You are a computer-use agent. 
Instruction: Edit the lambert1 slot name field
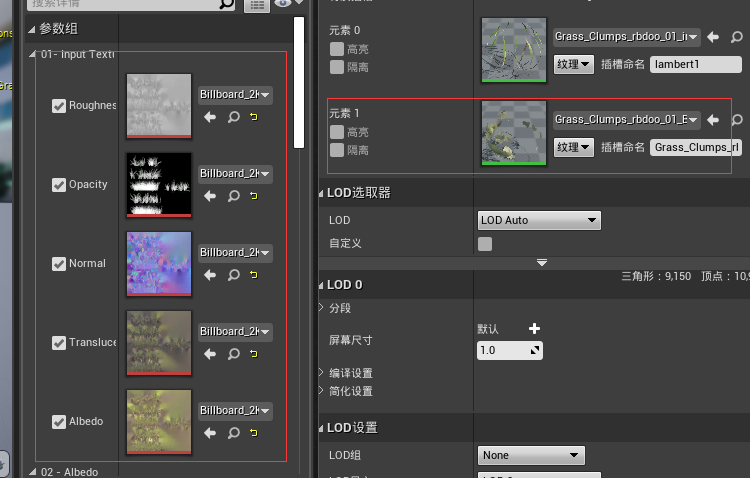(x=695, y=64)
